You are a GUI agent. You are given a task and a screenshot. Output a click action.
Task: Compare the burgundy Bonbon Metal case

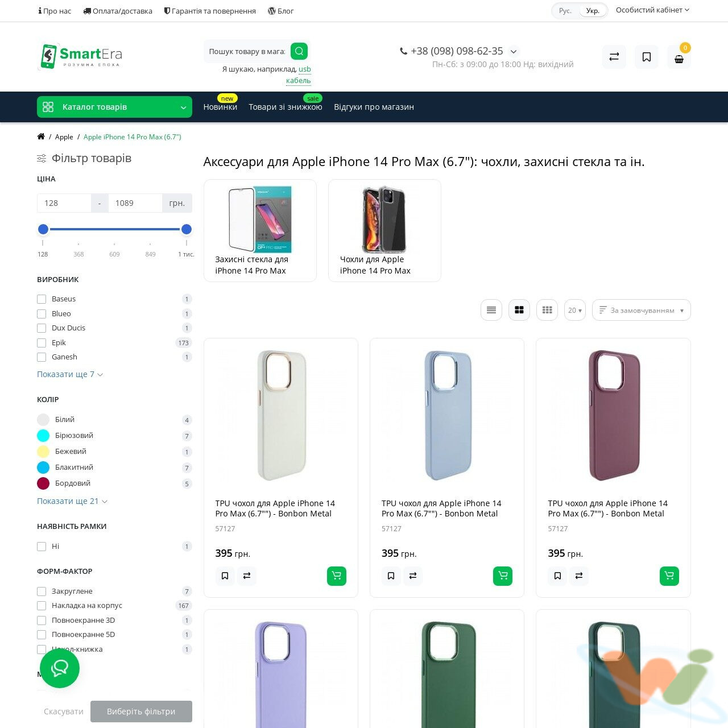(x=579, y=576)
